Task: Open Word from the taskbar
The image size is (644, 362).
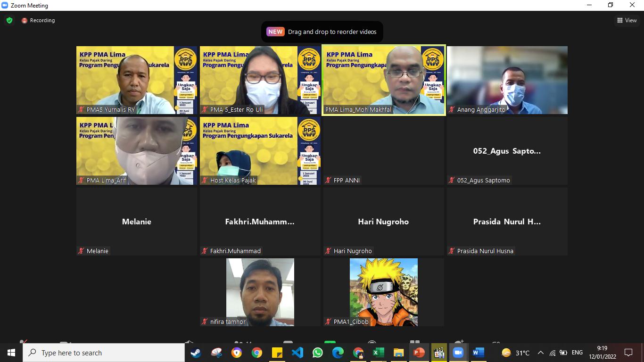Action: tap(478, 353)
